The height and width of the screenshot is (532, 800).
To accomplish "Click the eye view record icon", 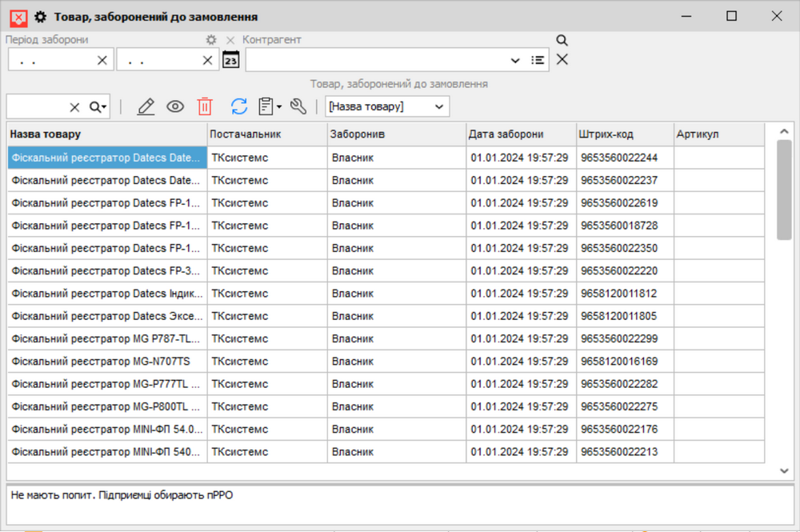I will [x=175, y=106].
